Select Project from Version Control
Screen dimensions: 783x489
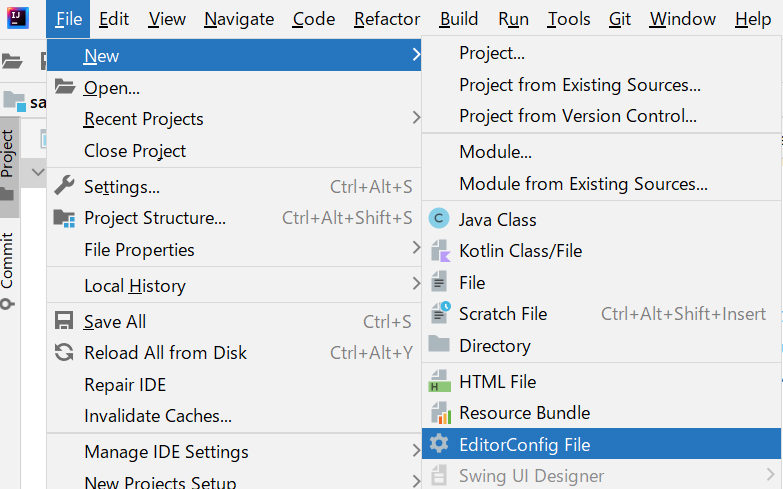pos(578,116)
